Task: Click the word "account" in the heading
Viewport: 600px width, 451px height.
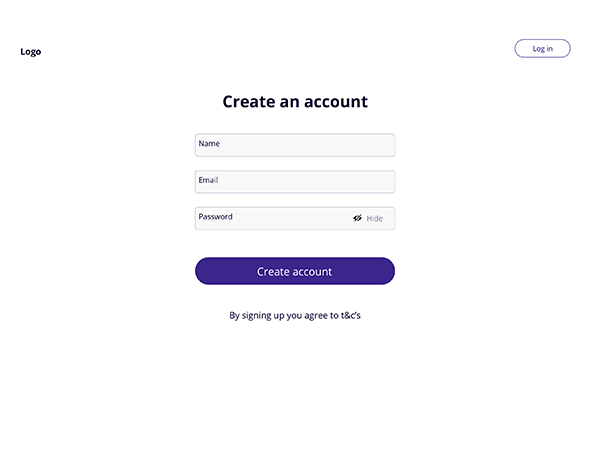Action: click(335, 102)
